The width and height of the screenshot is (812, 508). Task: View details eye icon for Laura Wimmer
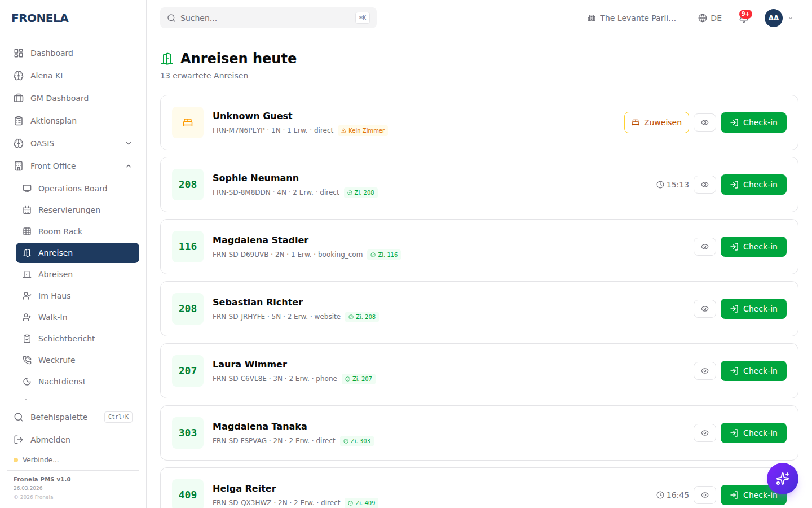705,371
